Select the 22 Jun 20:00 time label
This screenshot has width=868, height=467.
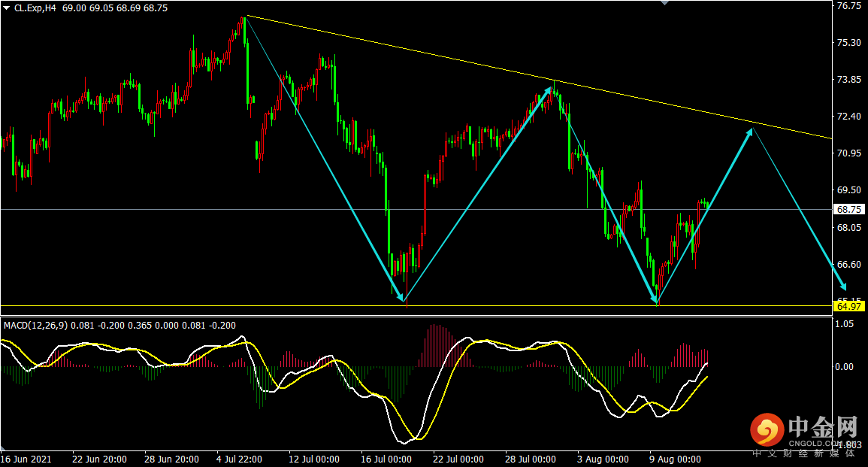click(x=100, y=459)
